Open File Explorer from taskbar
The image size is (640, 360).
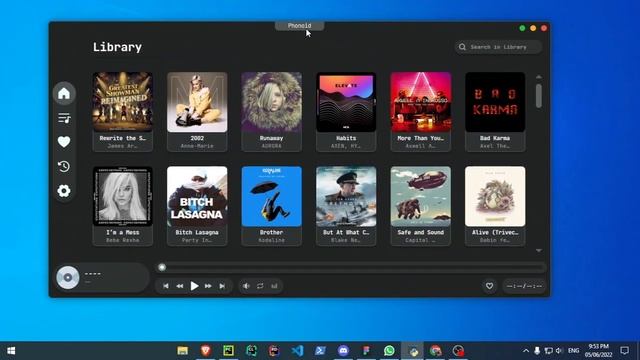point(182,351)
